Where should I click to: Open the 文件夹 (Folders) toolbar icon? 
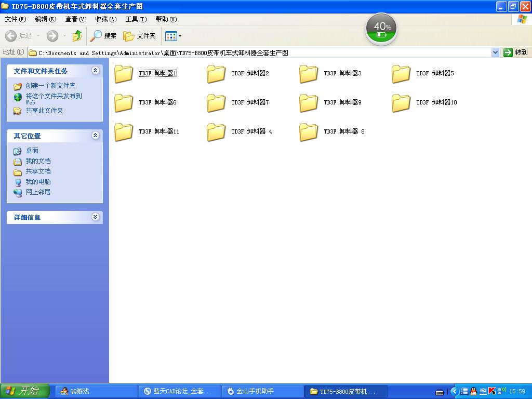(138, 36)
